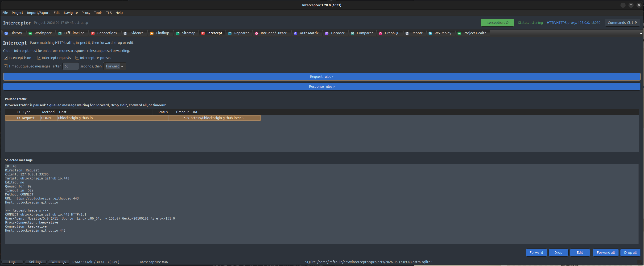
Task: Click the Workspace tab icon
Action: [x=30, y=33]
